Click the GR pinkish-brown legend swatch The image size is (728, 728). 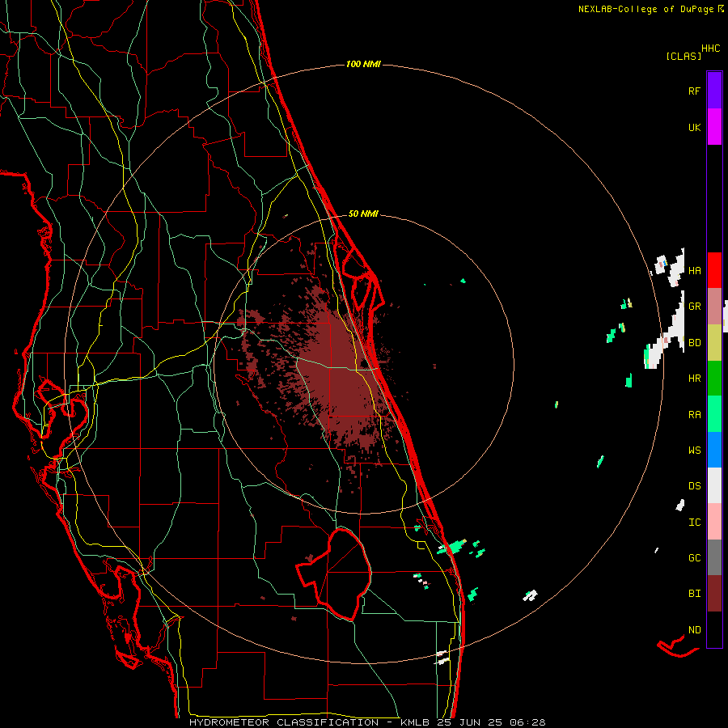714,307
